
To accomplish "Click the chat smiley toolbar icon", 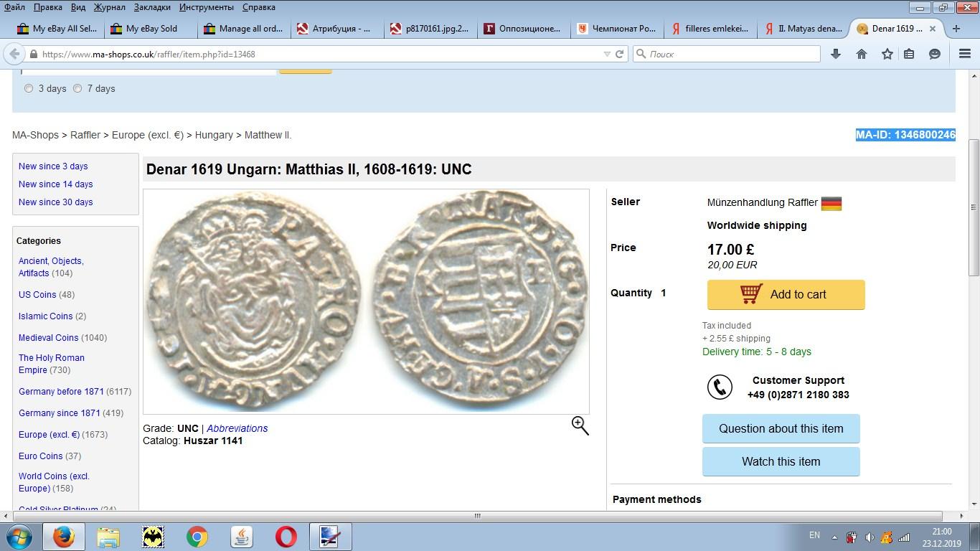I will pos(935,54).
